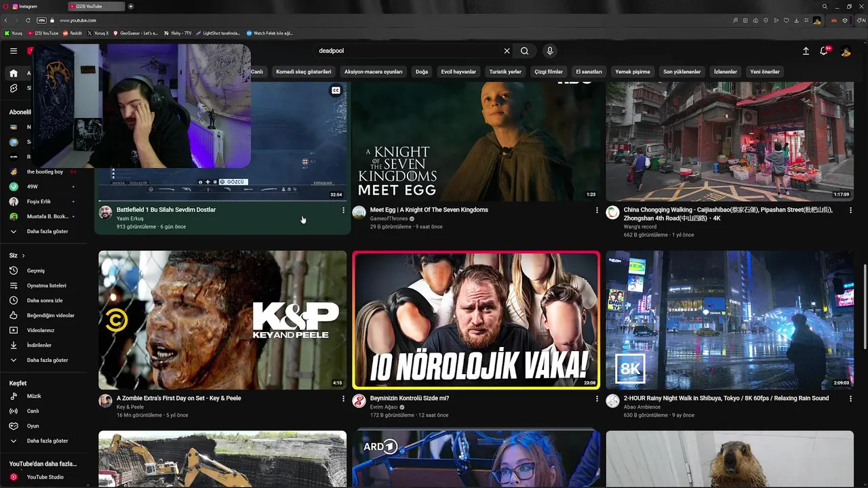Image resolution: width=868 pixels, height=488 pixels.
Task: Open Videolarınız in sidebar
Action: click(x=44, y=330)
